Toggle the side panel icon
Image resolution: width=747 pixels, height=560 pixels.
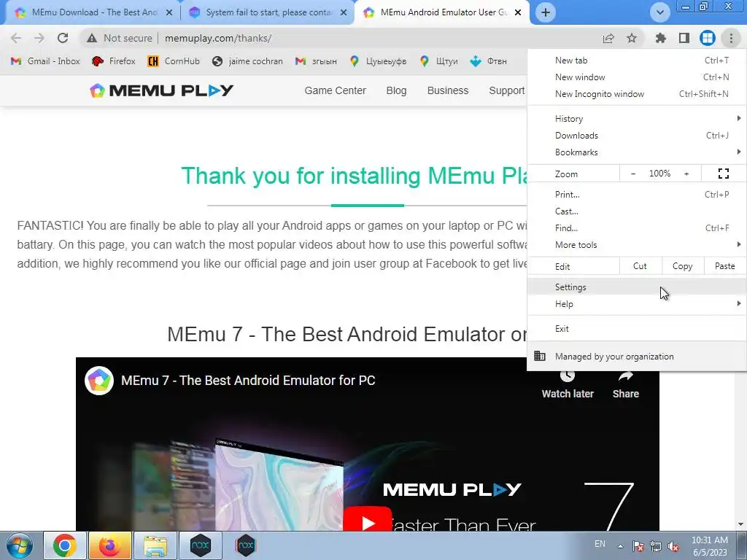point(684,38)
